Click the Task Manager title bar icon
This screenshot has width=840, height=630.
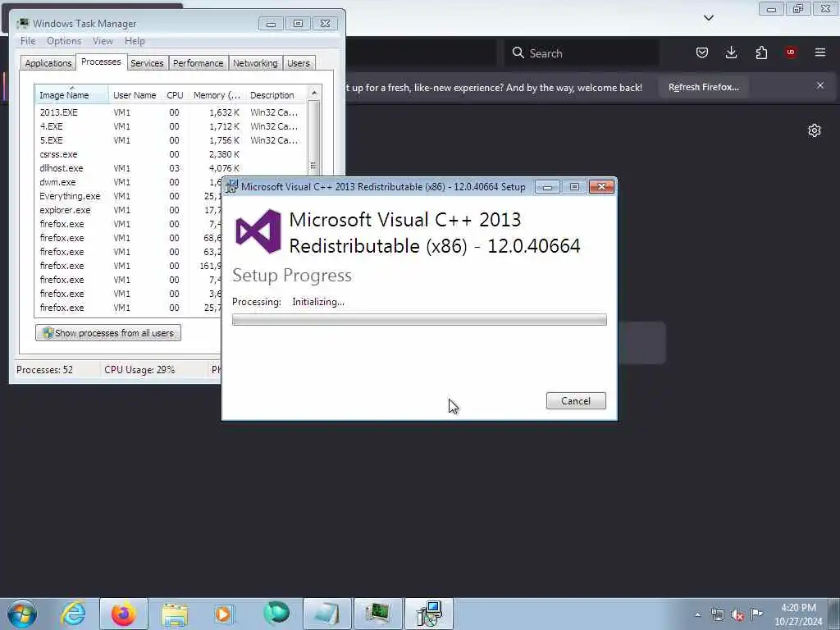tap(22, 23)
